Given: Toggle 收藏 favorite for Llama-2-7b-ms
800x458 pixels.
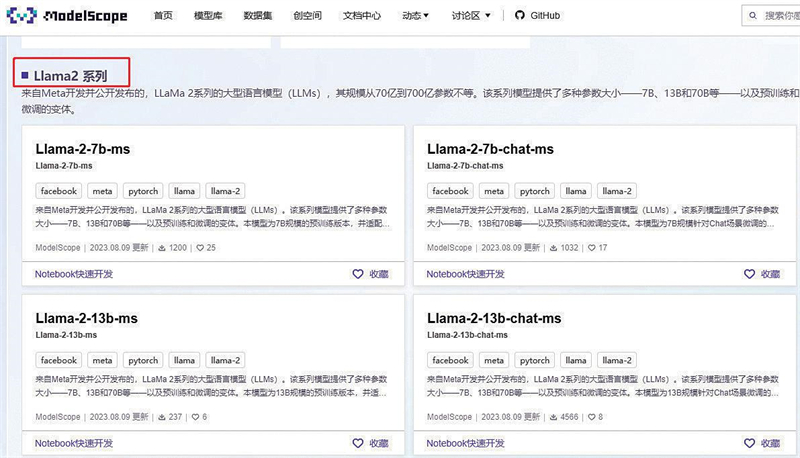Looking at the screenshot, I should [369, 273].
